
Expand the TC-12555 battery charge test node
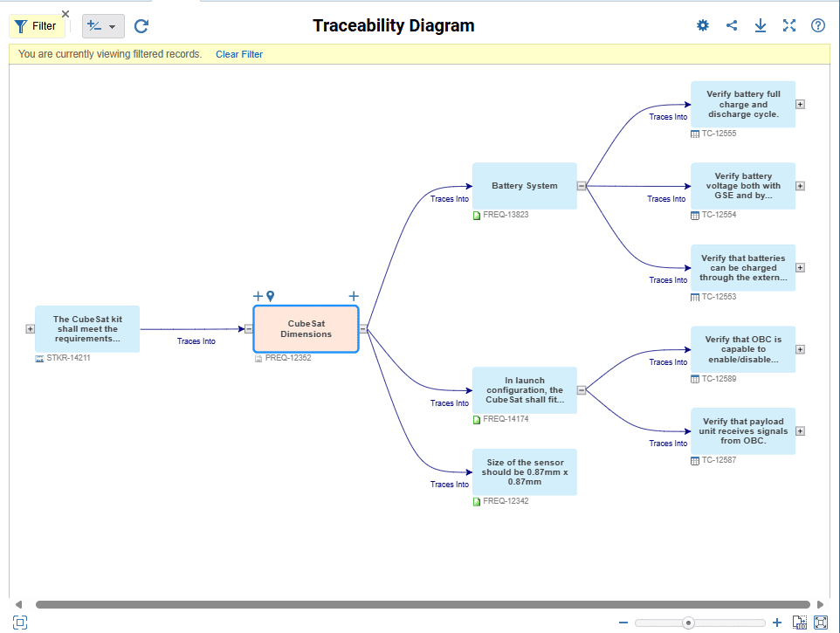(x=800, y=104)
